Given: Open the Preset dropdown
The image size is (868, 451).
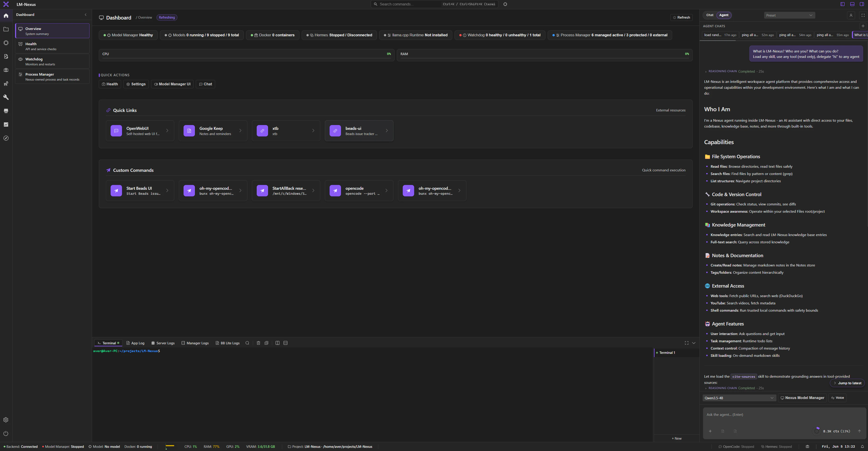Looking at the screenshot, I should pyautogui.click(x=789, y=15).
